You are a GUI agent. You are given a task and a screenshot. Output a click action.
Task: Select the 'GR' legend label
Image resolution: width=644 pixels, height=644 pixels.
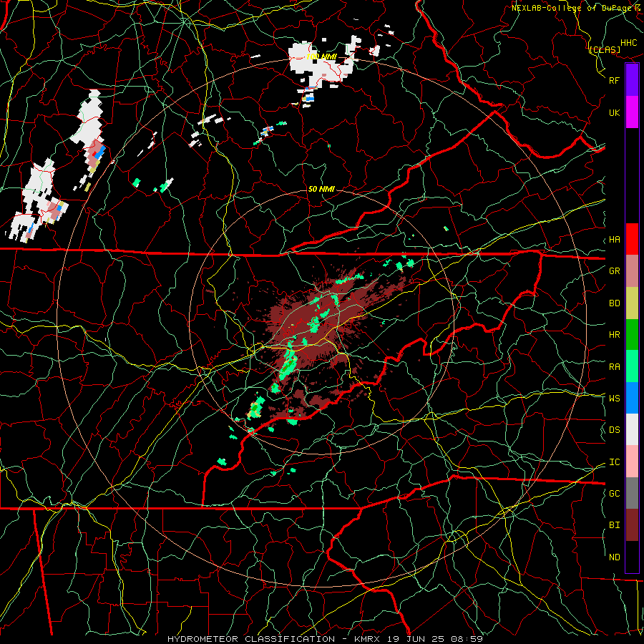(x=614, y=271)
